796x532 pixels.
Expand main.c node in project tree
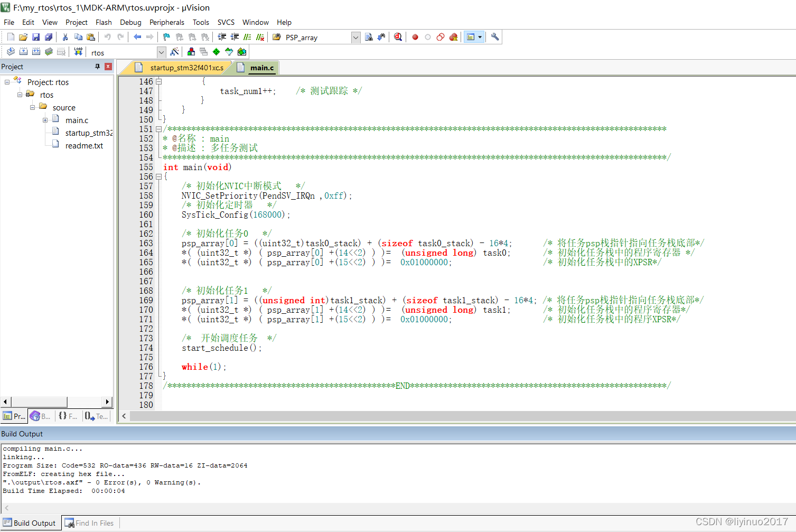45,120
